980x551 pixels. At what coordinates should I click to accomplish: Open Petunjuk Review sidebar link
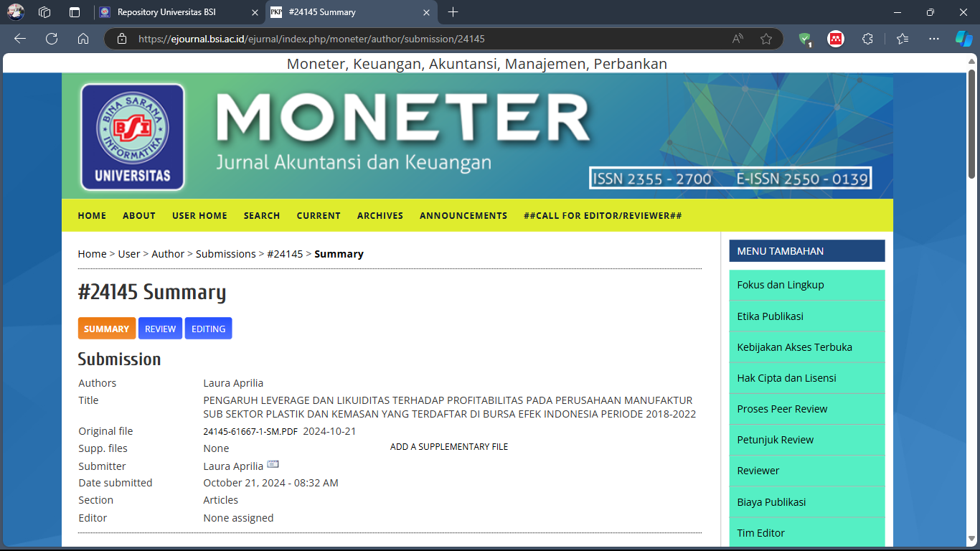807,440
